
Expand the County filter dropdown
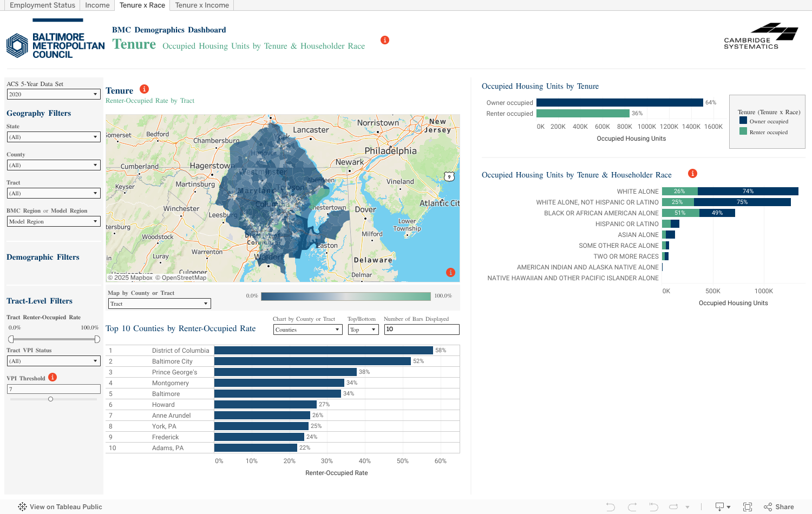[x=54, y=165]
